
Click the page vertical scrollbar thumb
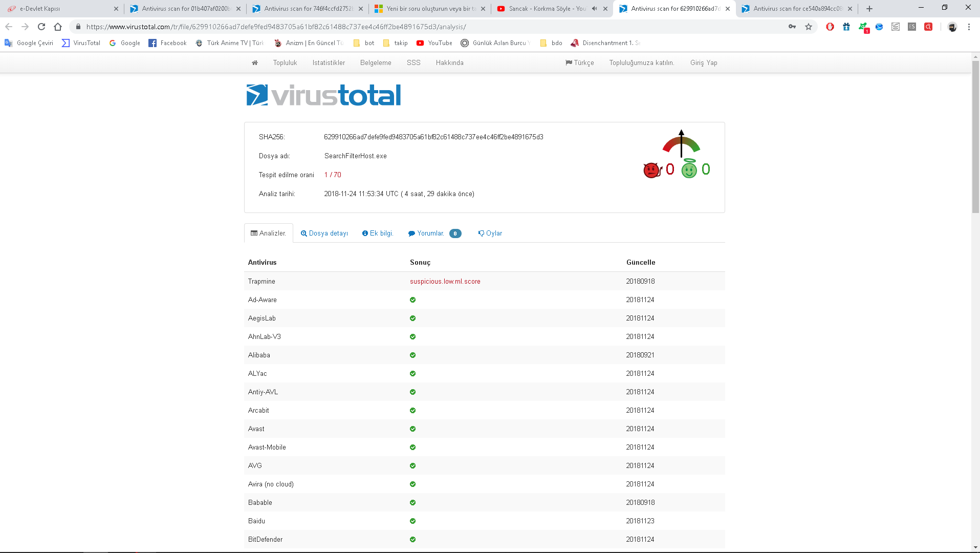[975, 137]
